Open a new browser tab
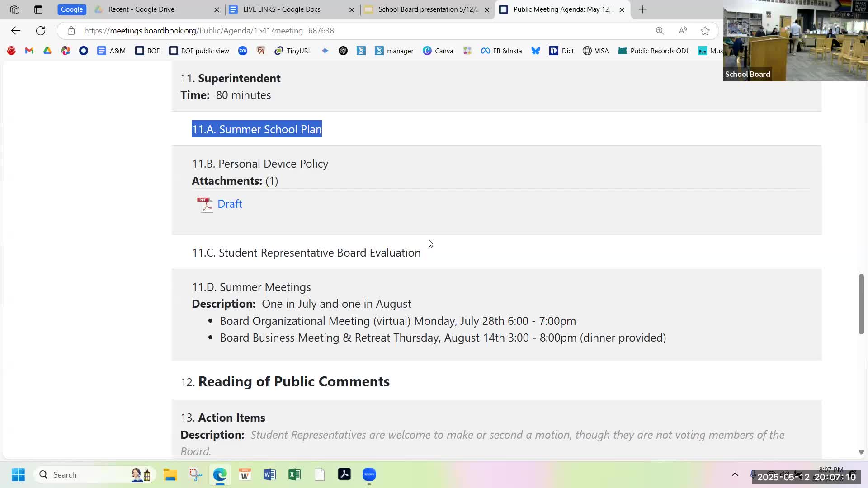Screen dimensions: 868x488 click(642, 9)
